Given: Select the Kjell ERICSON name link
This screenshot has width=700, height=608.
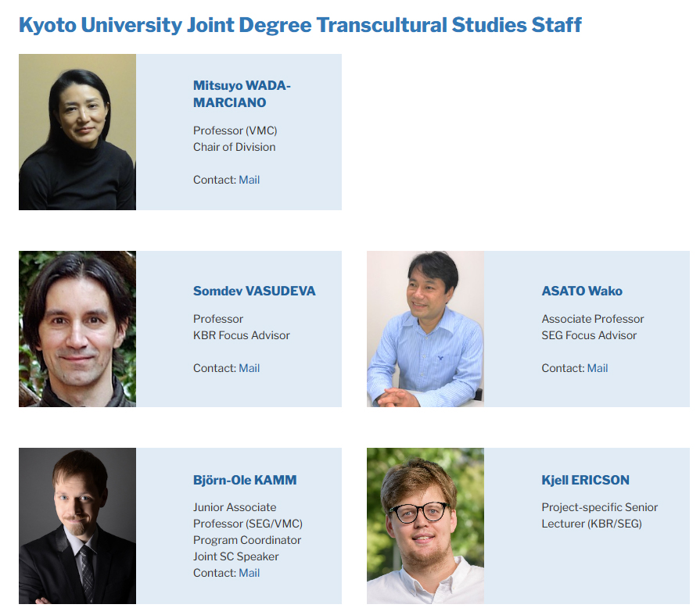Looking at the screenshot, I should tap(585, 480).
